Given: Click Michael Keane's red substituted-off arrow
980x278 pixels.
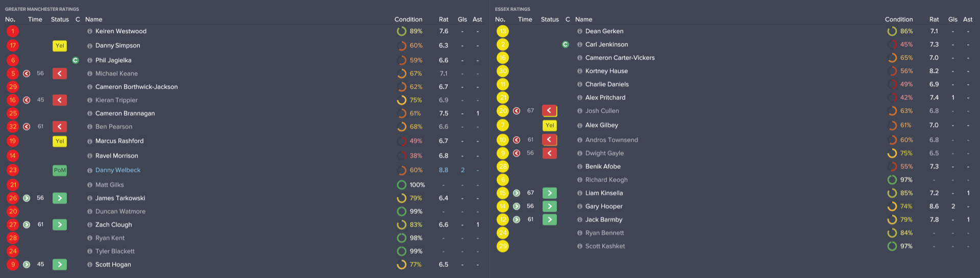Looking at the screenshot, I should coord(60,73).
